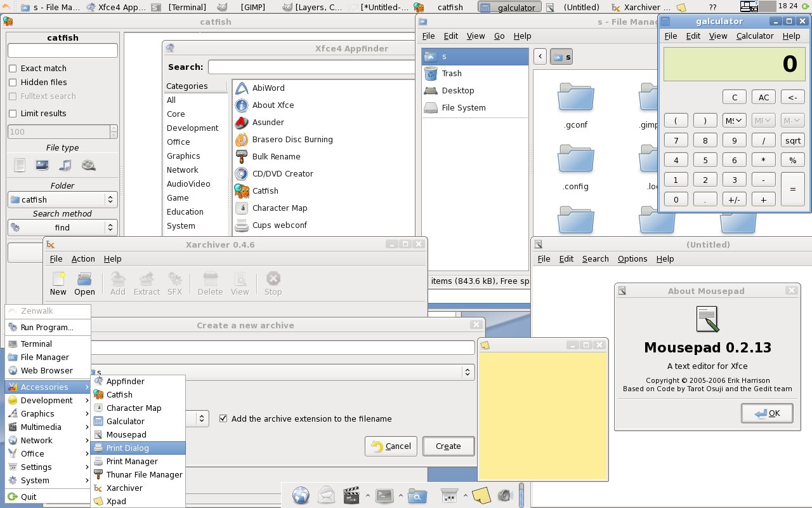The width and height of the screenshot is (812, 508).
Task: Go back using the file manager arrow button
Action: pyautogui.click(x=540, y=57)
